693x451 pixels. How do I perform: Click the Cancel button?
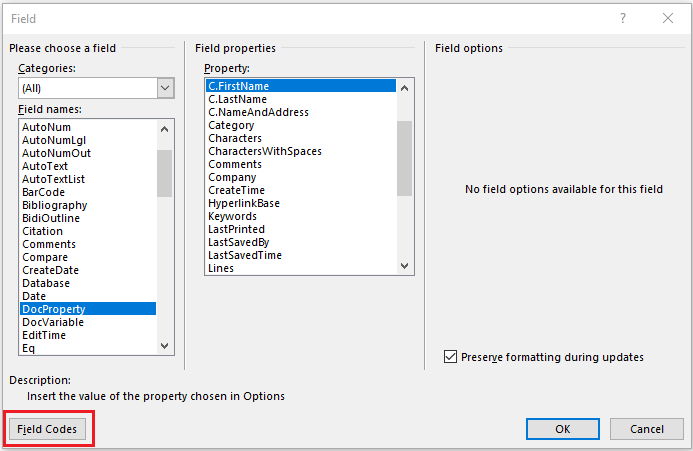click(647, 429)
